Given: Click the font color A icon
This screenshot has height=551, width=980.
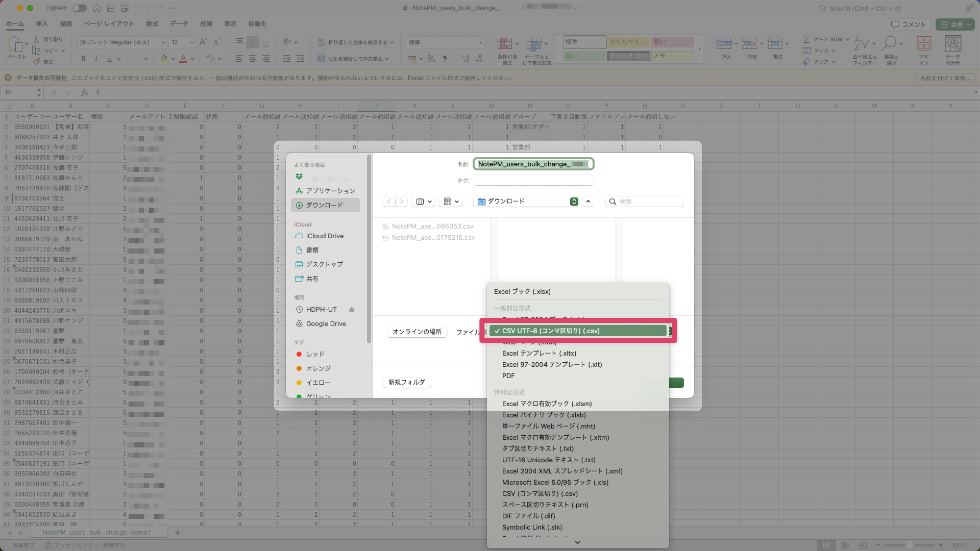Looking at the screenshot, I should [183, 59].
